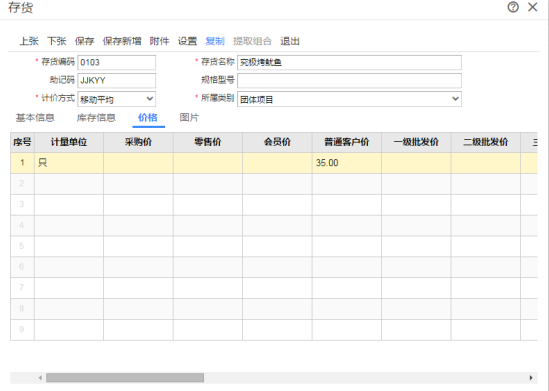Click the 采购价 column header
This screenshot has width=549, height=391.
tap(138, 142)
